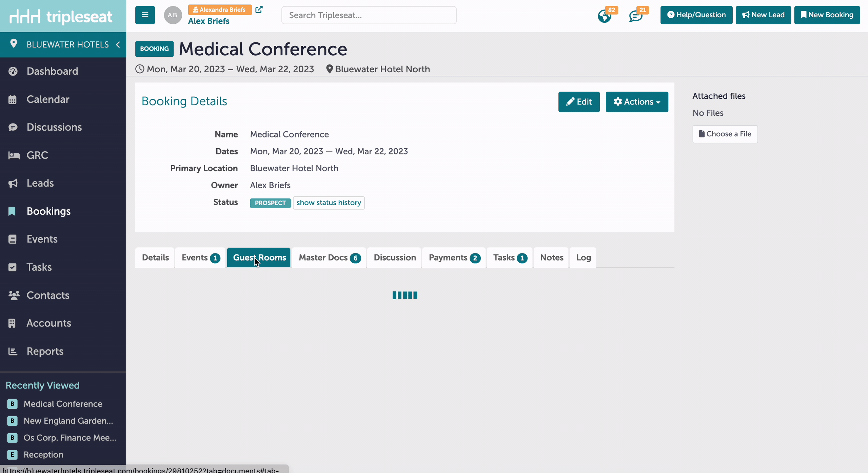Screen dimensions: 868x473
Task: Click the E icon beside Reception
Action: click(12, 455)
